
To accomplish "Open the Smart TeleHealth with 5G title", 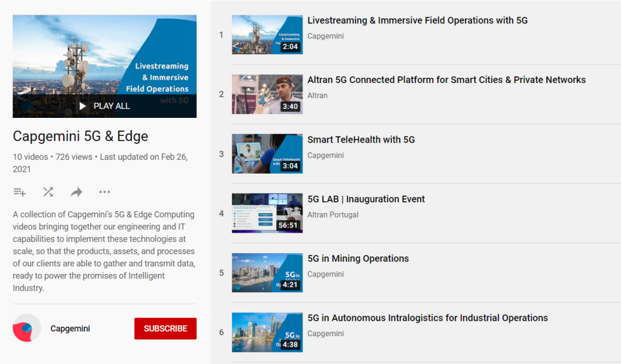I will point(361,140).
